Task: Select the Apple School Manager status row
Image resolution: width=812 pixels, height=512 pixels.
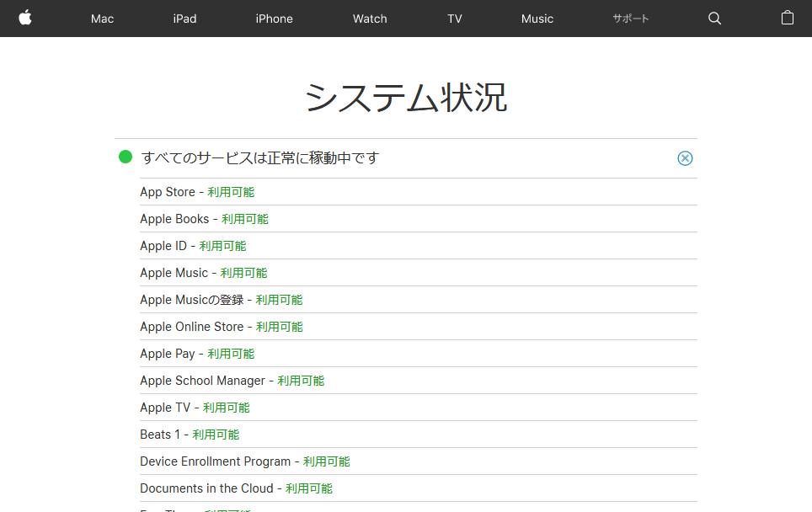Action: [419, 381]
